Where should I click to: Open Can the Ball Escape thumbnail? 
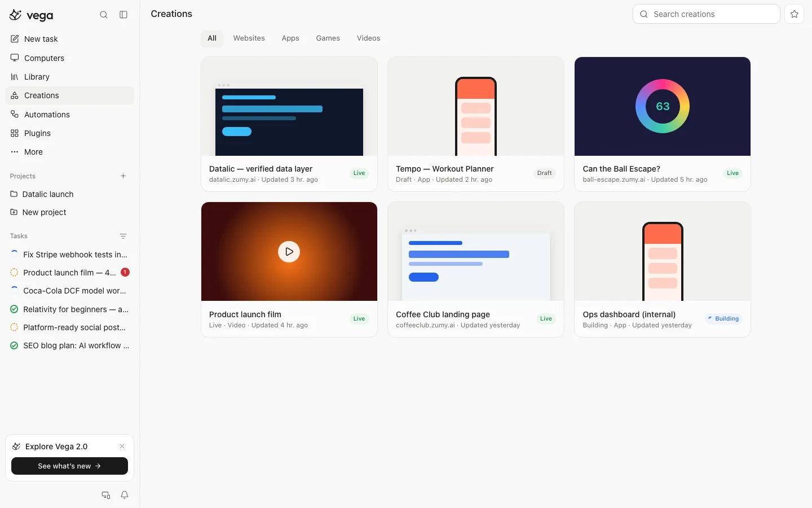pyautogui.click(x=663, y=106)
